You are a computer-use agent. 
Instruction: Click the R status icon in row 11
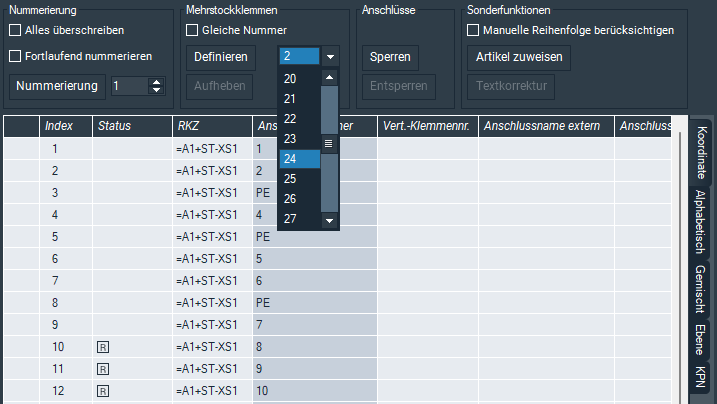[102, 369]
